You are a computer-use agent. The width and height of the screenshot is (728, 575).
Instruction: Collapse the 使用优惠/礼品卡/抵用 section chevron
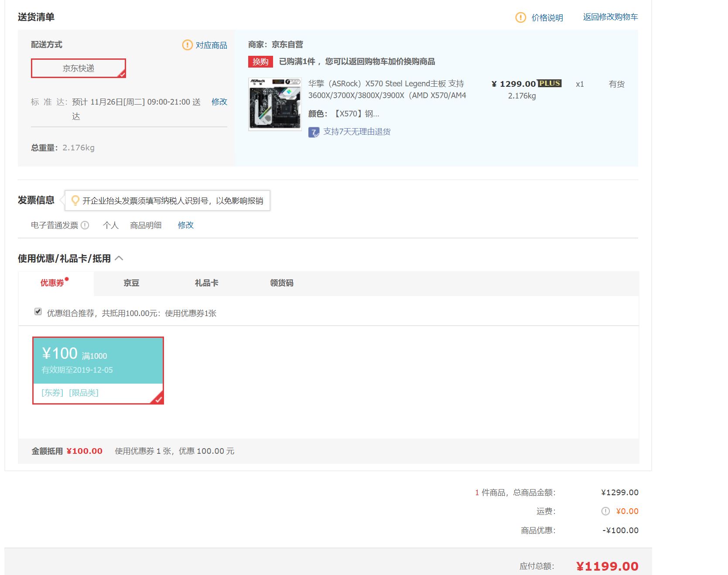click(x=119, y=259)
